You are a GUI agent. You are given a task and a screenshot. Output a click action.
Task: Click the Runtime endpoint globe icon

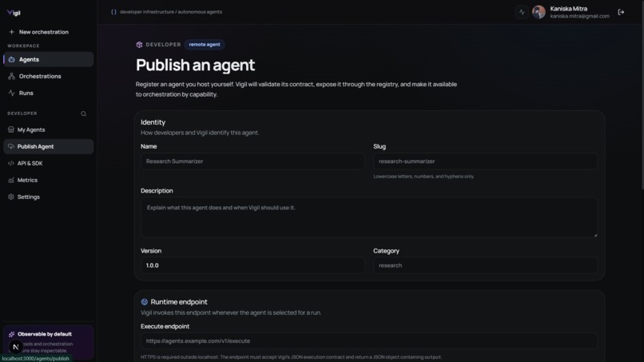[x=144, y=302]
